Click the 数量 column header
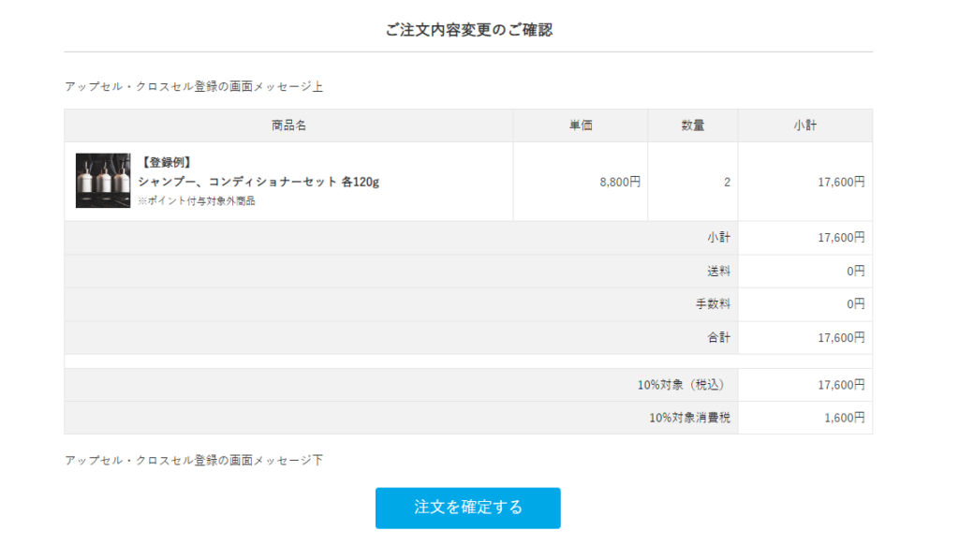 coord(693,125)
